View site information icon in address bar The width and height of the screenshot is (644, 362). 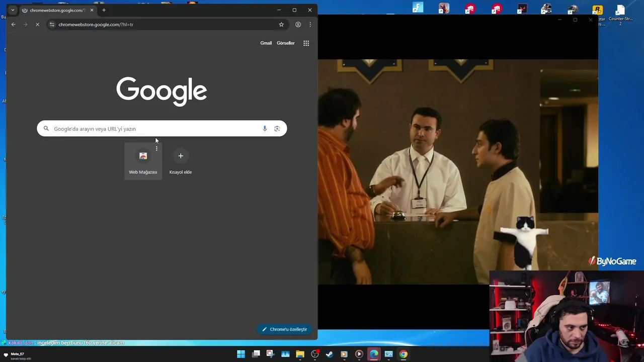pyautogui.click(x=52, y=25)
